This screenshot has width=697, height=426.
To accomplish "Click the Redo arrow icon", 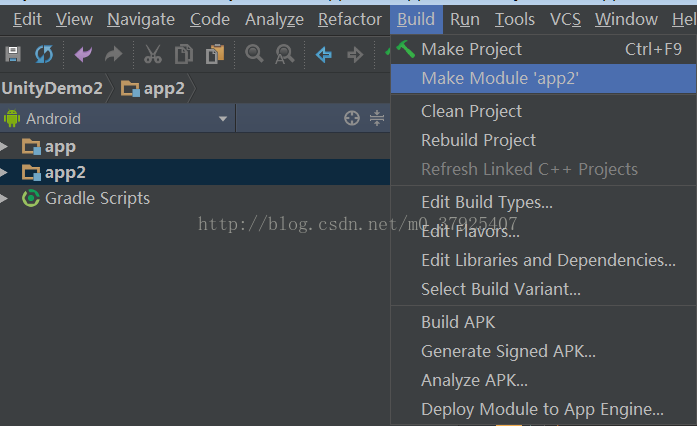I will click(113, 54).
